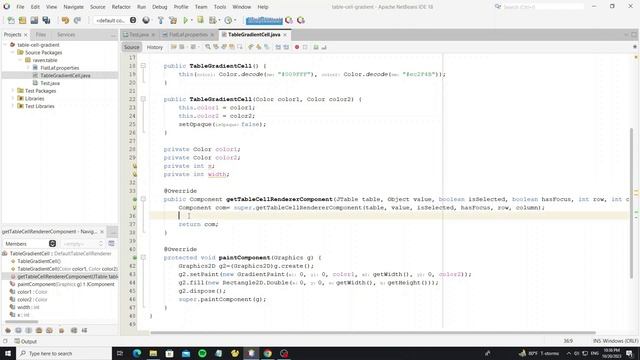
Task: Switch to the Test.java editor tab
Action: click(x=139, y=35)
